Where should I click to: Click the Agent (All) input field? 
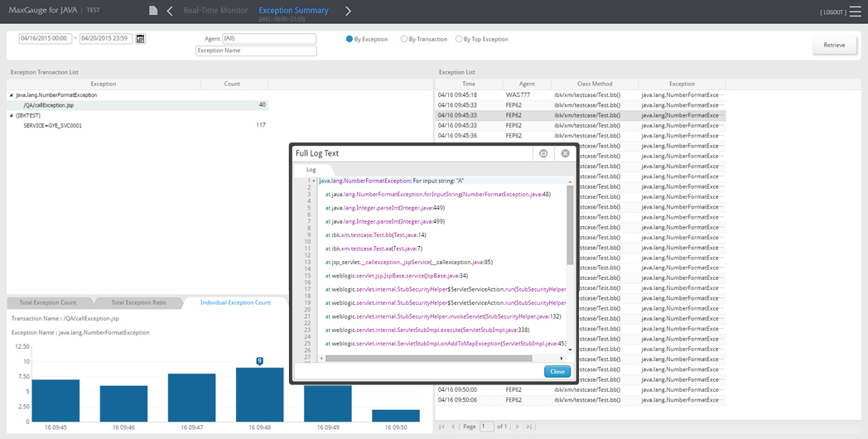[x=269, y=39]
